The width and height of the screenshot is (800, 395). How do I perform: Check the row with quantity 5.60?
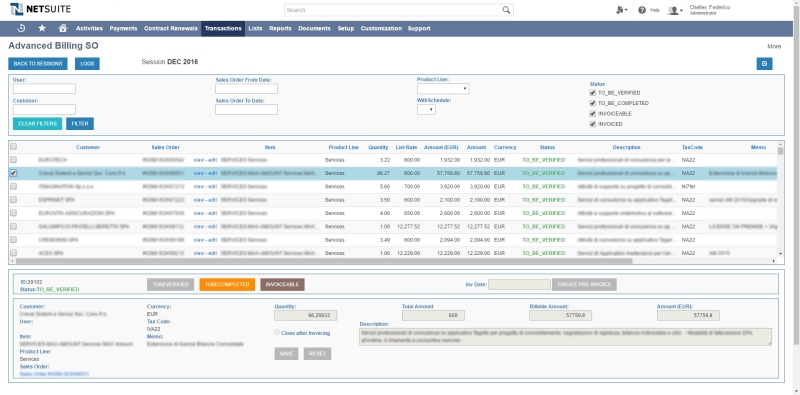13,186
